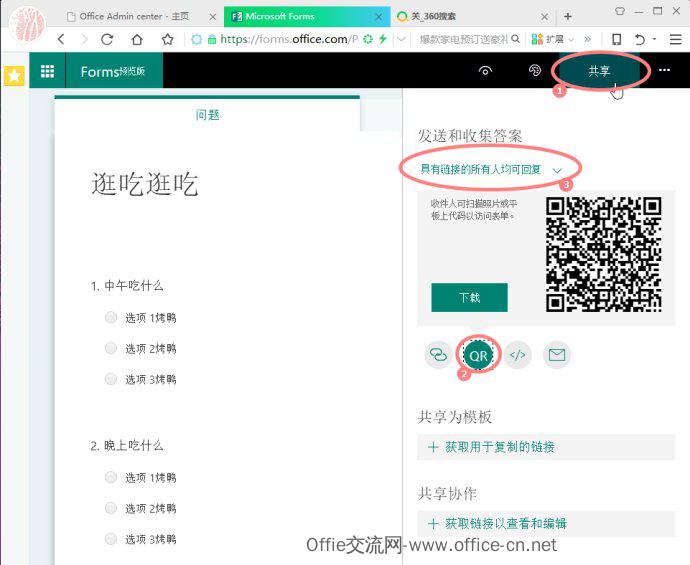Toggle mobile view icon in toolbar

click(x=617, y=40)
